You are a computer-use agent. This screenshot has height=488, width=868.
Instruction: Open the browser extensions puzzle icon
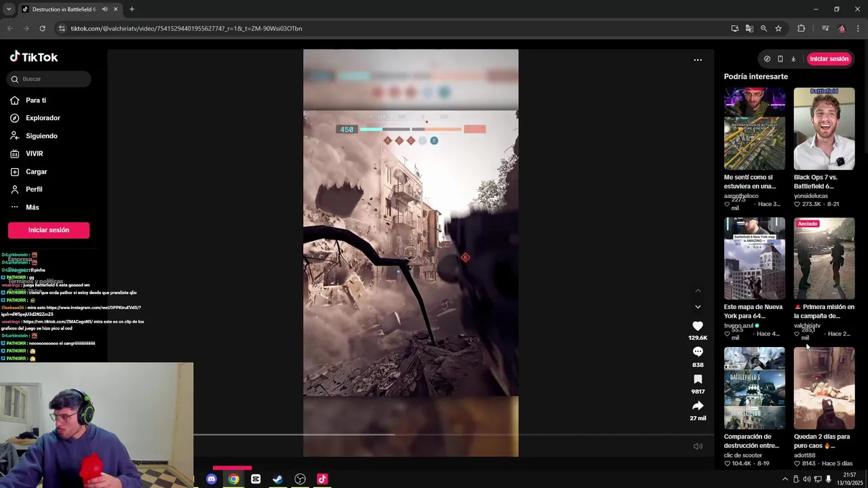(802, 28)
